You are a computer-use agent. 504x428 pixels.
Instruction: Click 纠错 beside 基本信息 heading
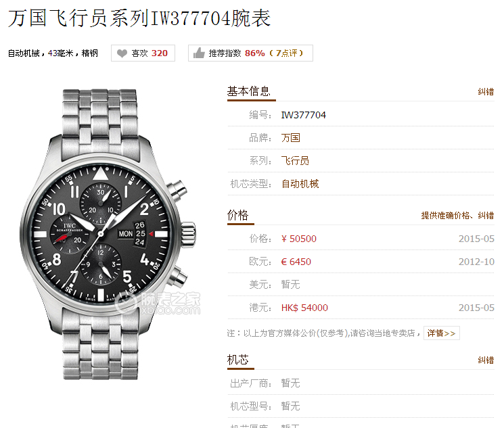486,92
